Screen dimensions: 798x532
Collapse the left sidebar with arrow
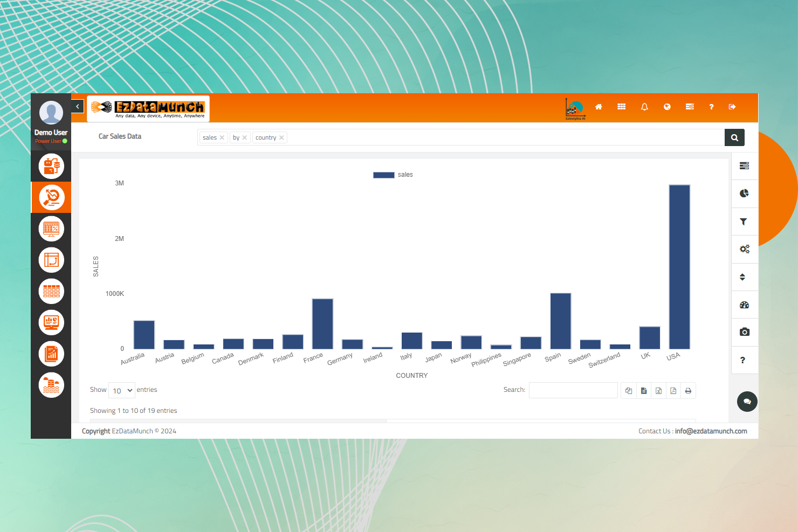tap(78, 107)
